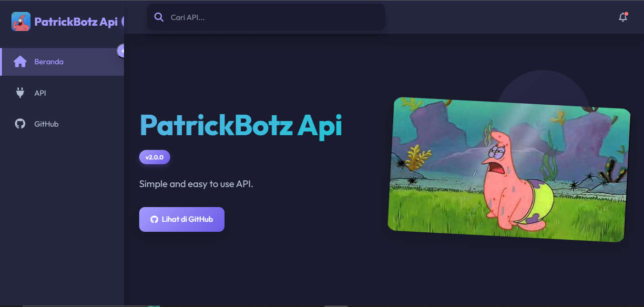Screen dimensions: 644x307
Task: Click the Lihat di GitHub button
Action: coord(182,219)
